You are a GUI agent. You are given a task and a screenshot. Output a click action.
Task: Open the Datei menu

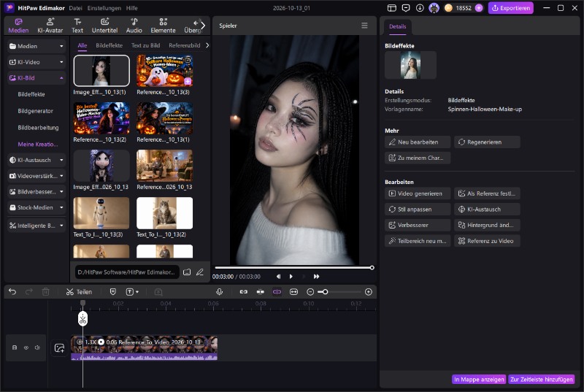click(x=75, y=8)
